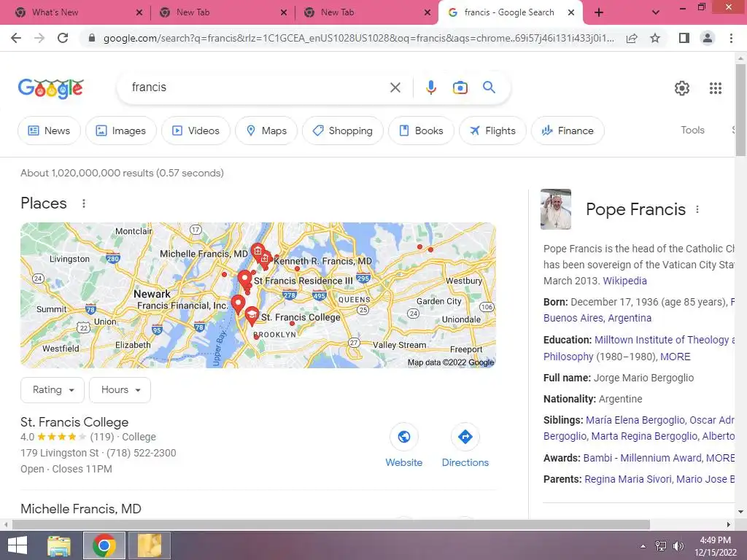Open the Buenos Aires, Argentina link
This screenshot has height=560, width=747.
pyautogui.click(x=597, y=318)
